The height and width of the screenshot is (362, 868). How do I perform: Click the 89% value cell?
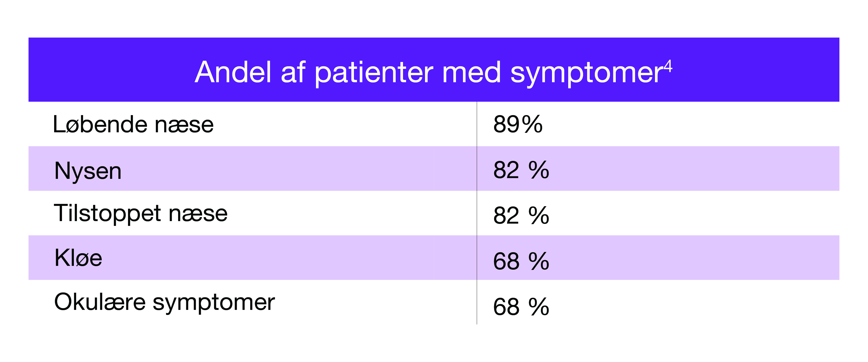[x=518, y=124]
